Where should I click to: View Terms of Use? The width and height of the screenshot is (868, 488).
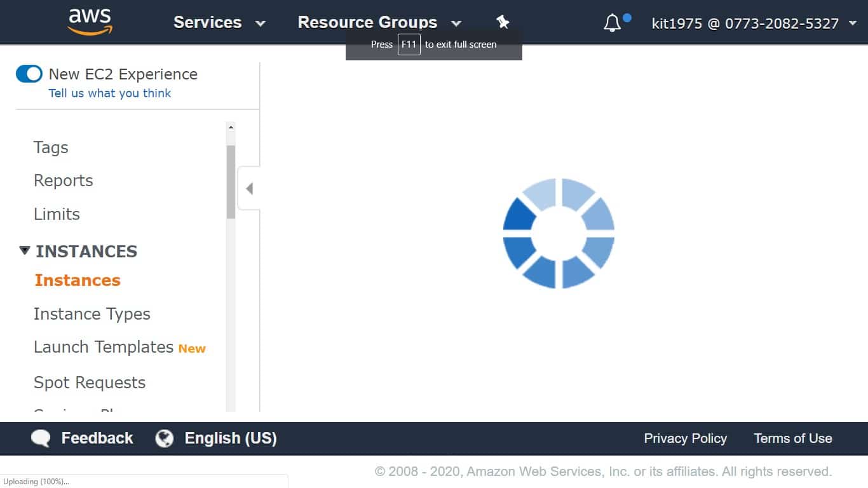click(x=792, y=438)
